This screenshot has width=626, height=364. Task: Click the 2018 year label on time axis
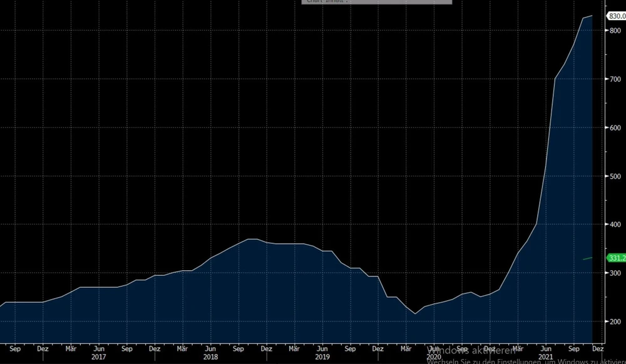coord(210,358)
